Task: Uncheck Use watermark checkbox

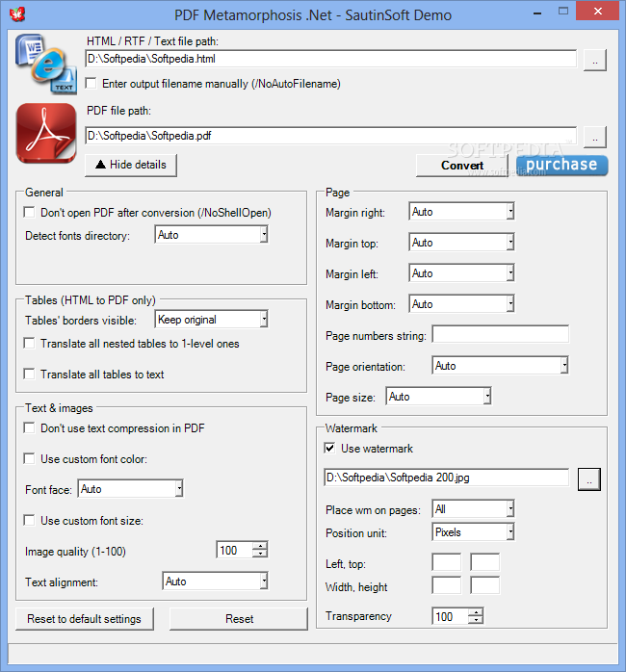Action: click(x=329, y=449)
